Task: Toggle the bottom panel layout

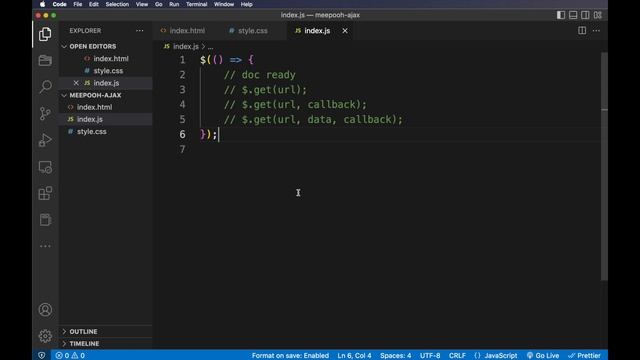Action: point(573,15)
